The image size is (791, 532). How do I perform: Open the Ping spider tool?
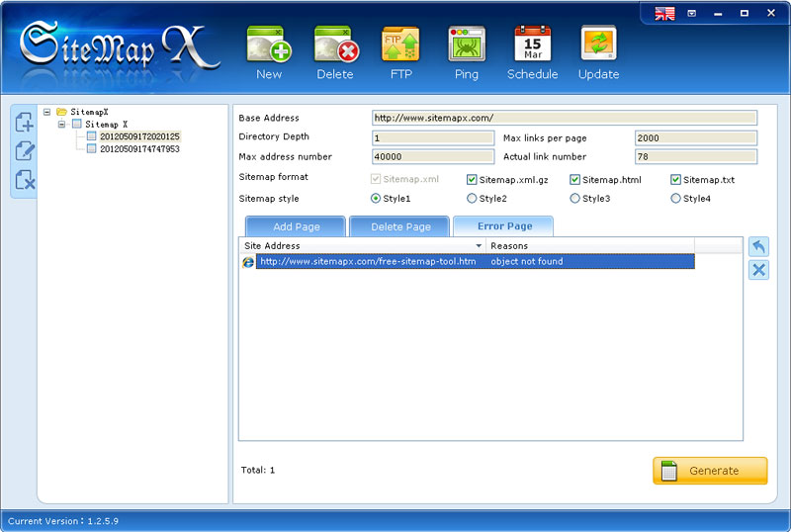click(467, 44)
